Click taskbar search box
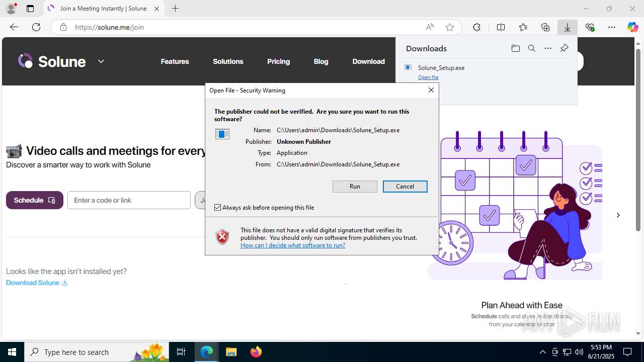The image size is (644, 362). [97, 352]
